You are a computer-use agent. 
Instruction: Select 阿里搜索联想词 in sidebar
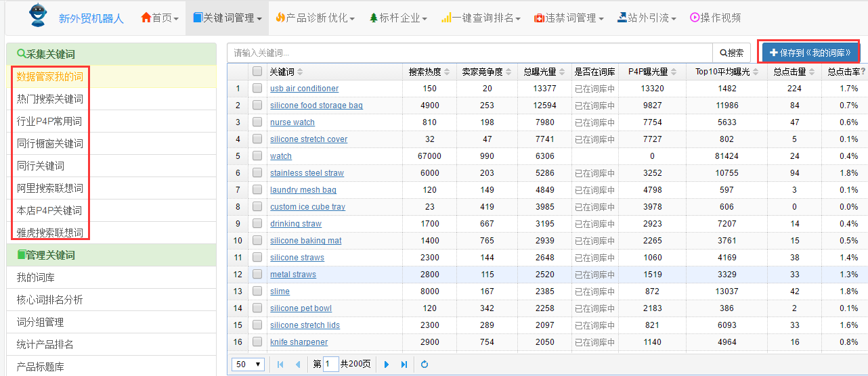coord(112,189)
